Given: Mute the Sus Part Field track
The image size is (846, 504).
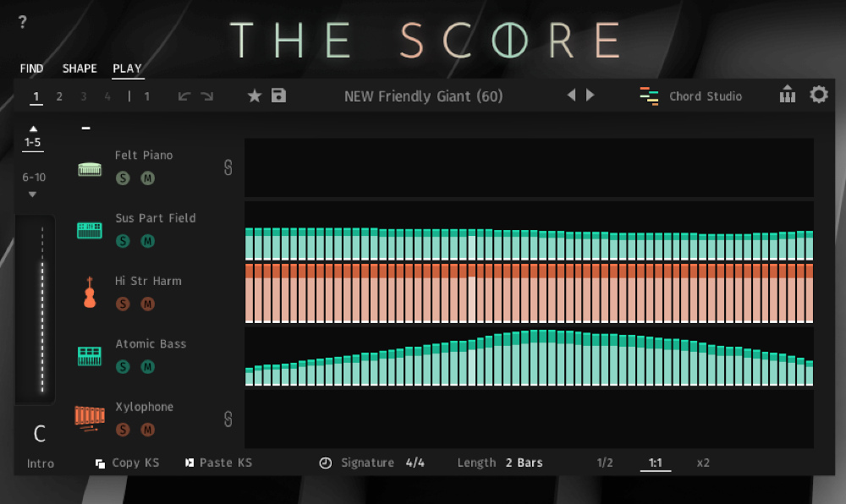Looking at the screenshot, I should click(x=148, y=242).
